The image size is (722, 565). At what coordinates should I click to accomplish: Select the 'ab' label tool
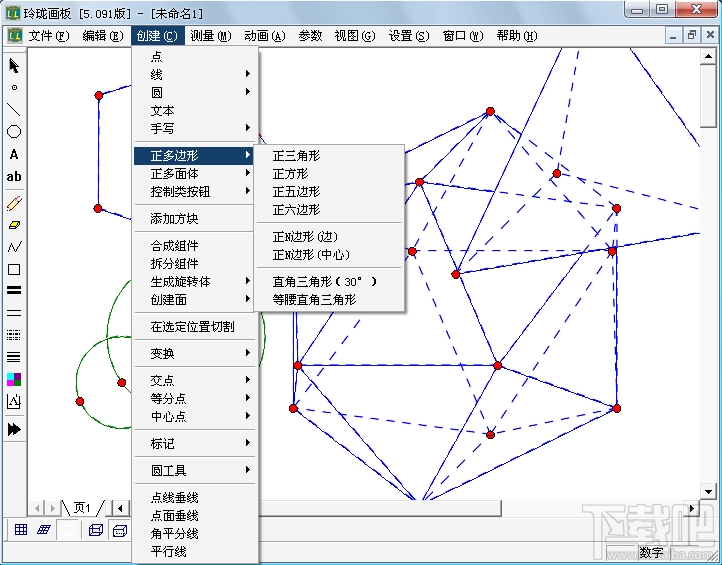pyautogui.click(x=14, y=176)
